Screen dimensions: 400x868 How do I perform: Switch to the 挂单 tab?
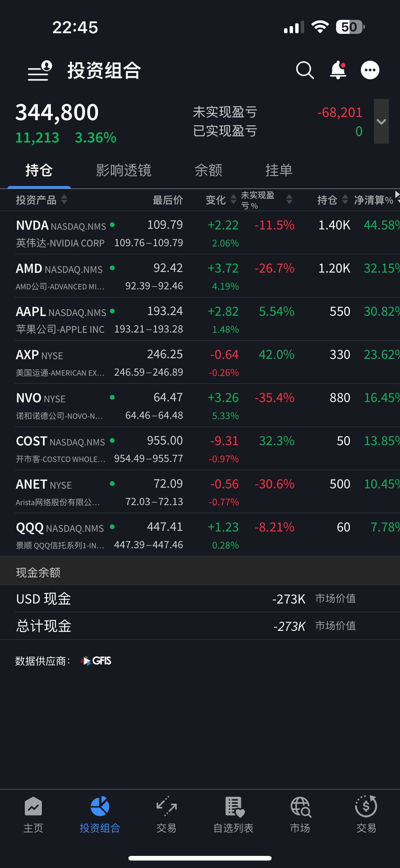pos(279,170)
